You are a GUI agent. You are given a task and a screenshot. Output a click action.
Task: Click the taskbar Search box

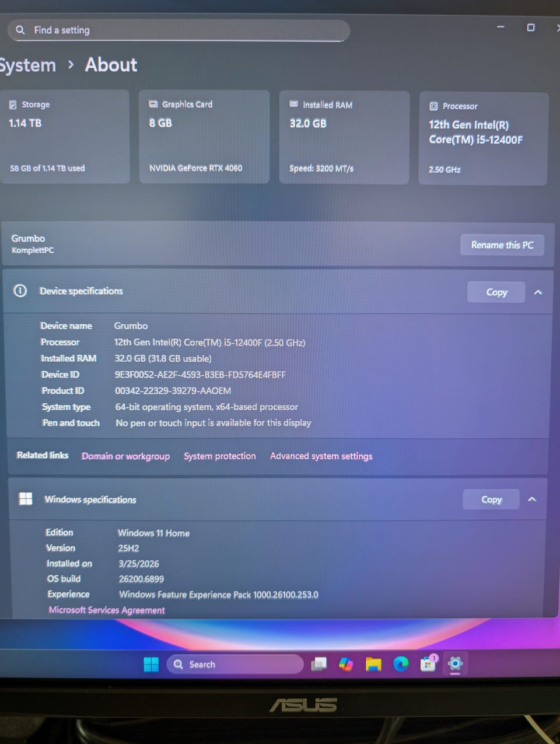pyautogui.click(x=235, y=664)
